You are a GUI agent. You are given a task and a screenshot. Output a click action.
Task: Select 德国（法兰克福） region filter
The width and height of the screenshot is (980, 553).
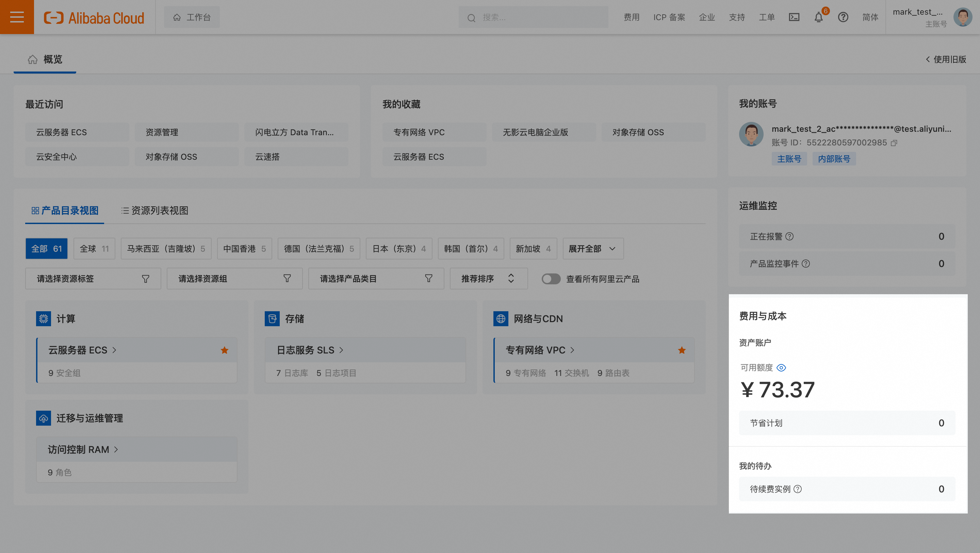point(319,249)
